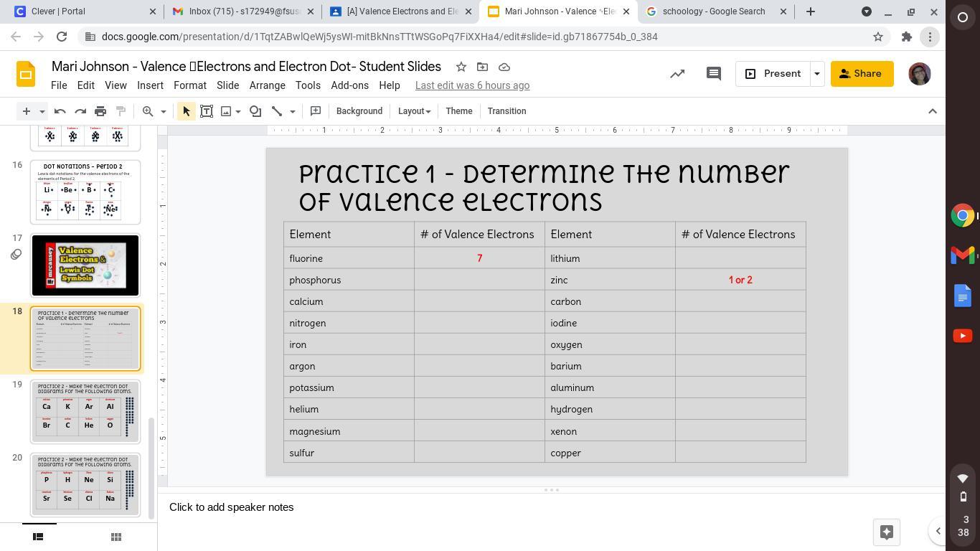Open the Google Slides home icon
The image size is (980, 551).
click(x=26, y=74)
